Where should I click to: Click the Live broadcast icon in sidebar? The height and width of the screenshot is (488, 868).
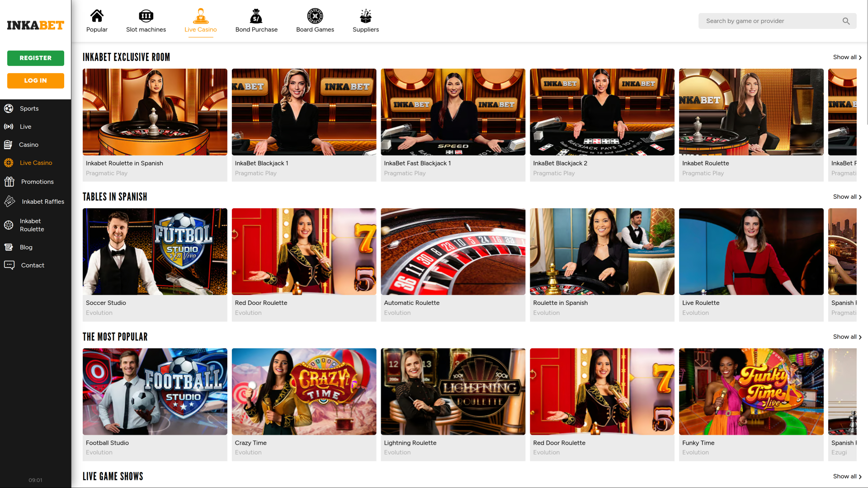(x=9, y=127)
